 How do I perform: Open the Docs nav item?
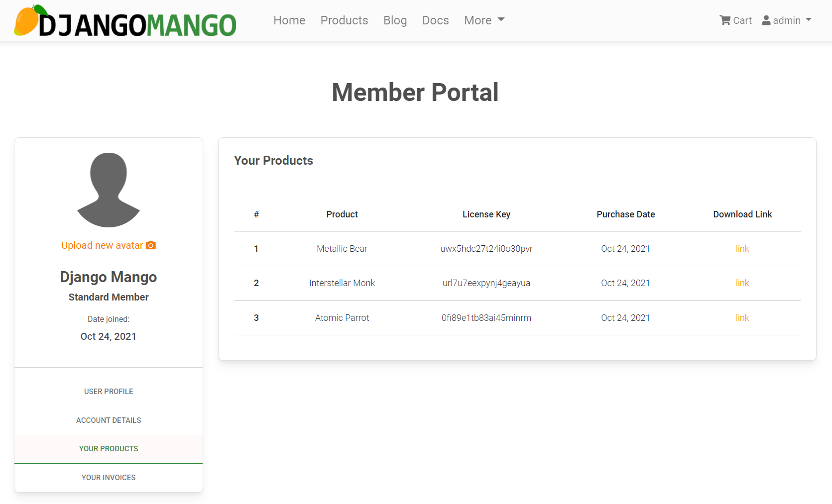point(435,20)
